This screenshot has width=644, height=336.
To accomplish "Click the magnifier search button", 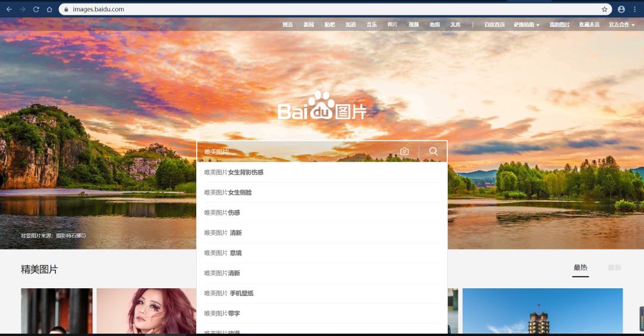I will coord(434,152).
